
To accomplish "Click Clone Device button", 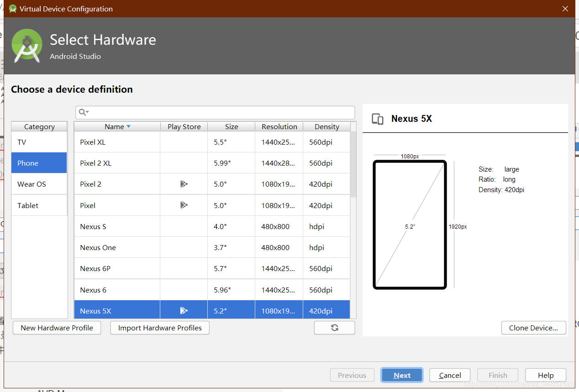I will [x=533, y=328].
